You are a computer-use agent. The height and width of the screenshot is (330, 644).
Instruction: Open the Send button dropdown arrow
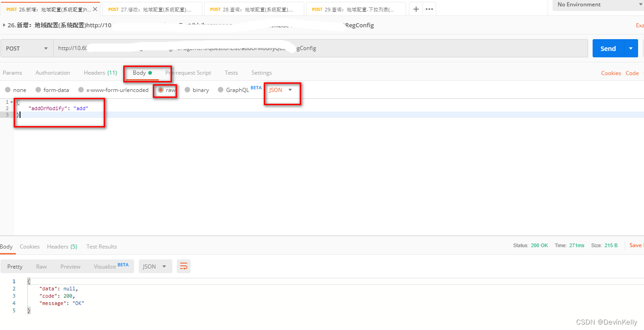click(630, 48)
